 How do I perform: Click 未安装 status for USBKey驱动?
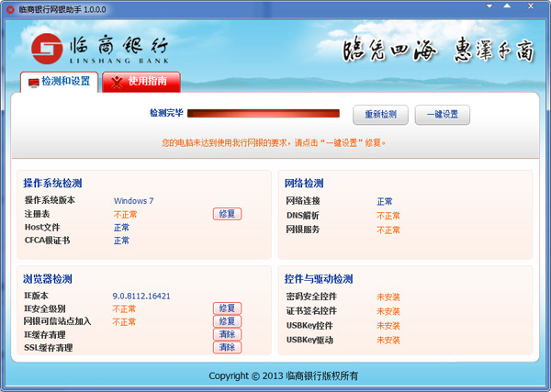388,340
